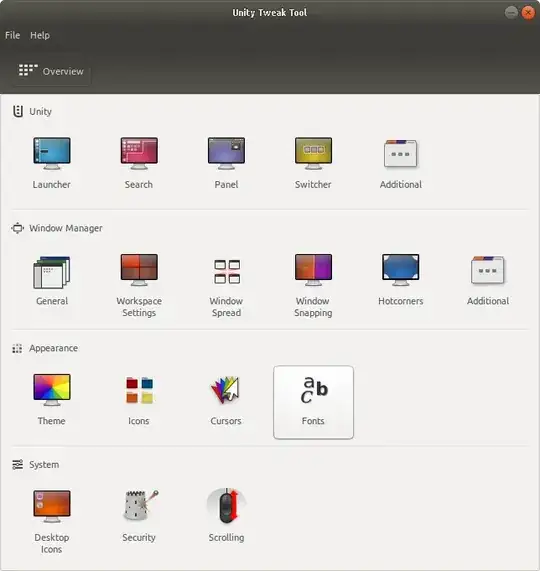Click the Appearance section heading
Screen dimensions: 540x571
point(53,348)
